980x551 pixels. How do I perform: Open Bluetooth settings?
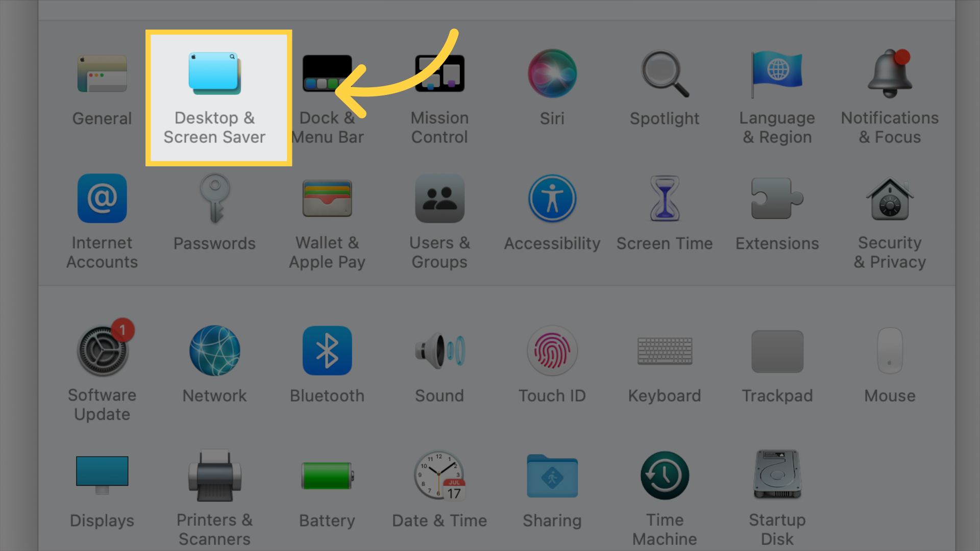point(328,350)
